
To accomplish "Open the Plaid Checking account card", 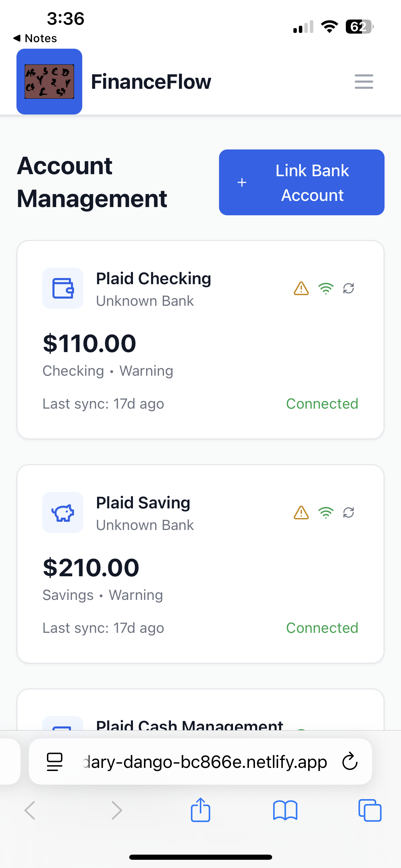I will 200,339.
